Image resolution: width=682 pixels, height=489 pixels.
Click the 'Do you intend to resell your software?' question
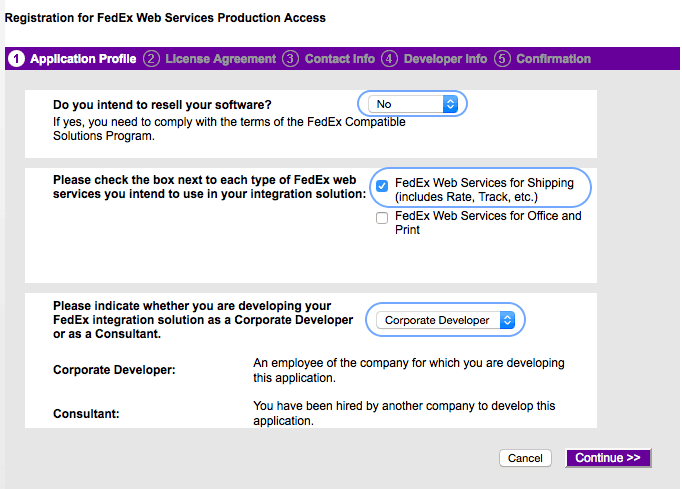162,105
